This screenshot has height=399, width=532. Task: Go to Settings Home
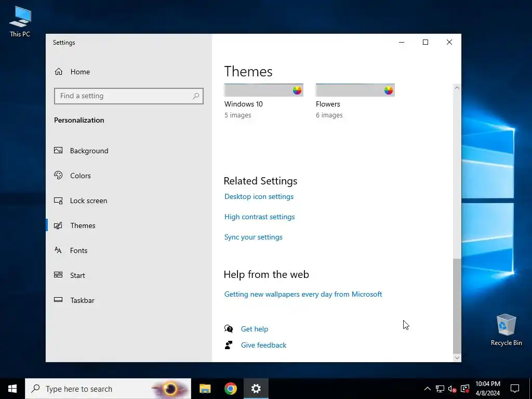tap(72, 72)
